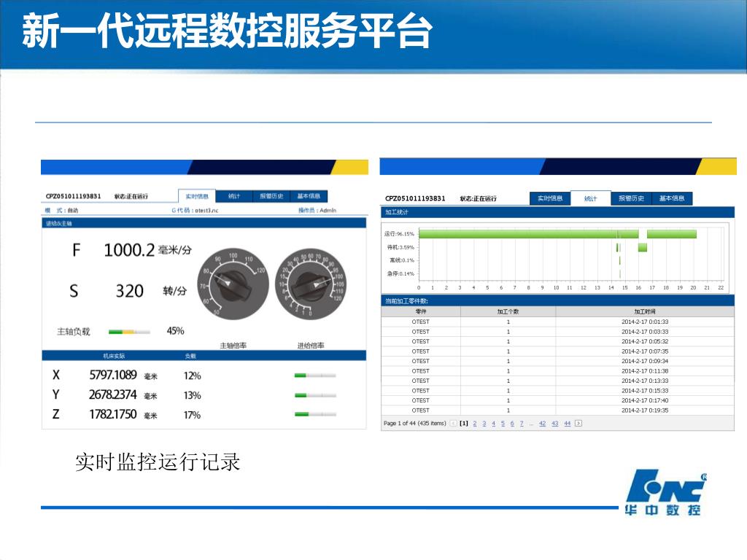The height and width of the screenshot is (560, 747).
Task: Click the Y coordinate 2678.2374
Action: tap(113, 394)
